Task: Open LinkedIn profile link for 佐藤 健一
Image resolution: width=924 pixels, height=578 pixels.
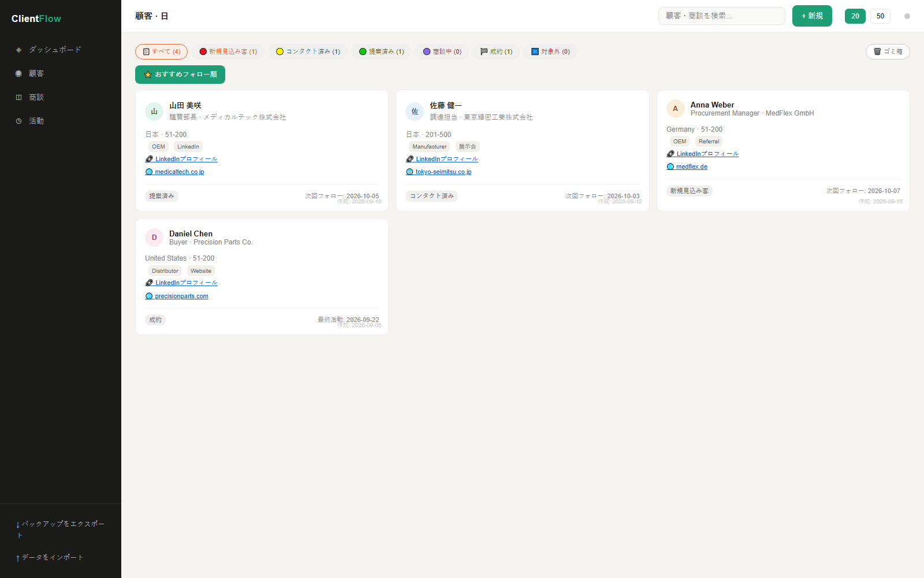Action: (442, 159)
